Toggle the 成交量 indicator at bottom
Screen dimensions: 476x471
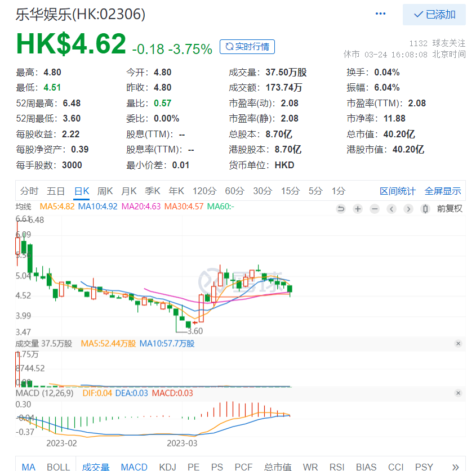(x=96, y=466)
